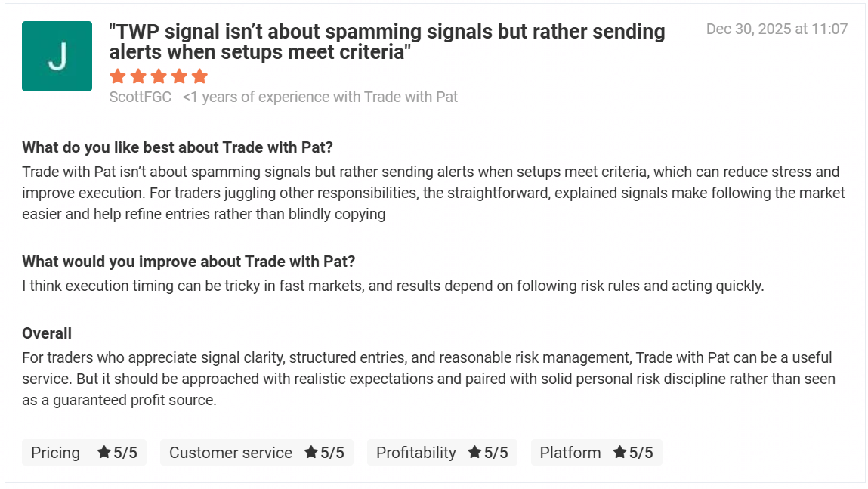The image size is (868, 489).
Task: Click the Platform star icon
Action: (x=620, y=452)
